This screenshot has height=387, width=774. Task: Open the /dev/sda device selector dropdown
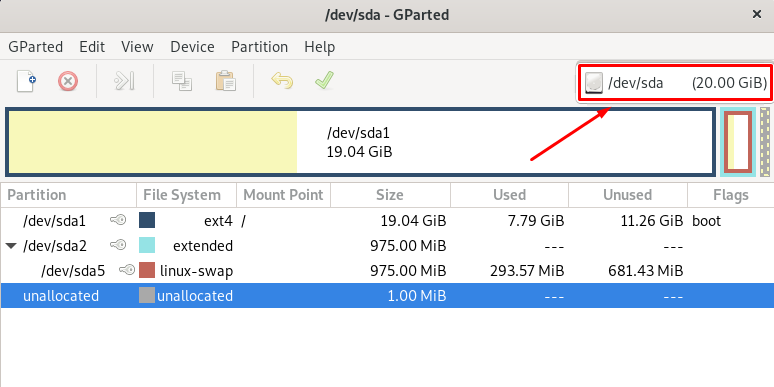675,83
